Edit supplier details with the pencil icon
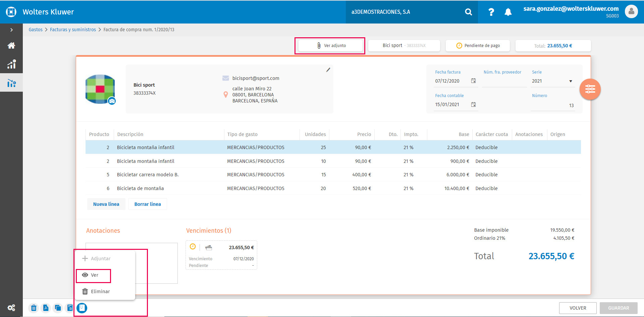644x317 pixels. point(328,70)
